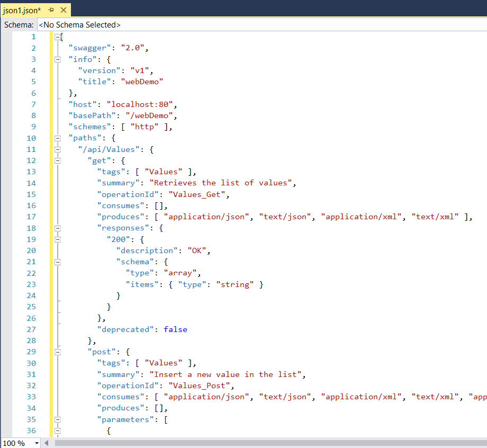Click the "Values_Post" operationId value
The width and height of the screenshot is (487, 448).
click(x=199, y=386)
